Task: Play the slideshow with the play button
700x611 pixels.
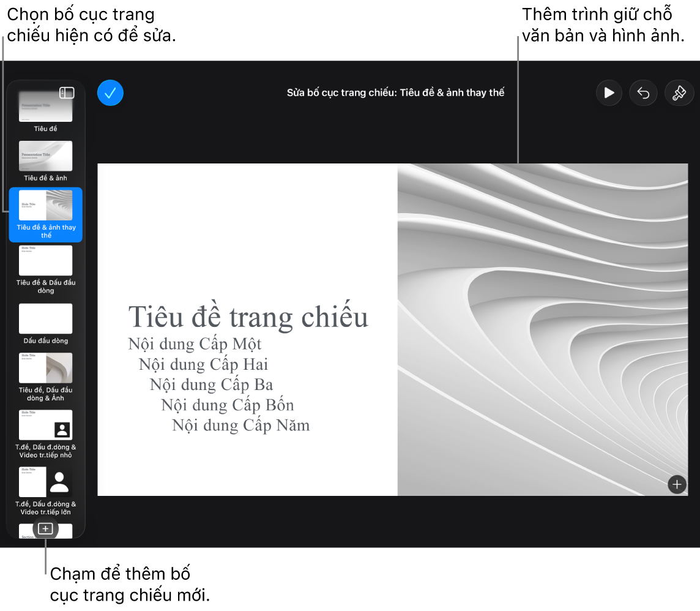Action: [609, 93]
